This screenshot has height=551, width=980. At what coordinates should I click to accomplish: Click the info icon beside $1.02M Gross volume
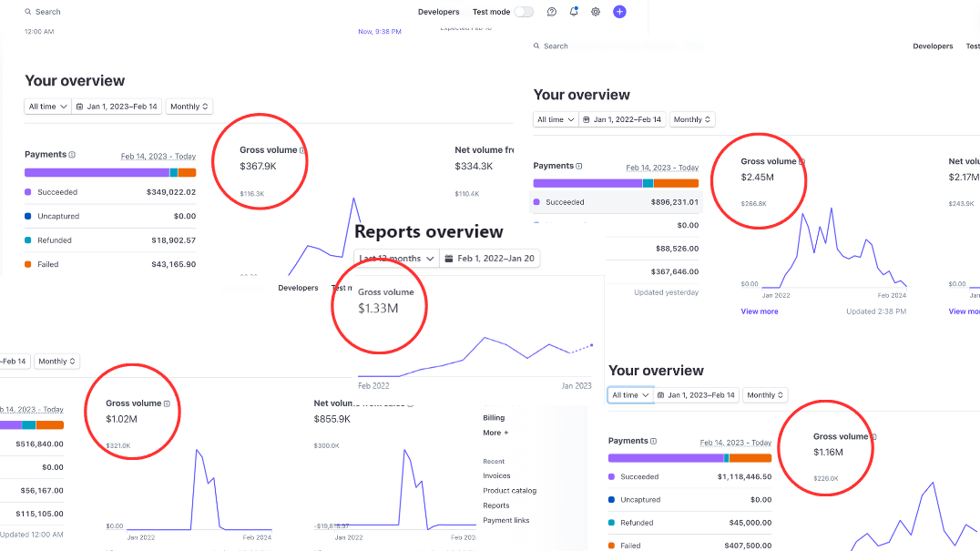(167, 403)
